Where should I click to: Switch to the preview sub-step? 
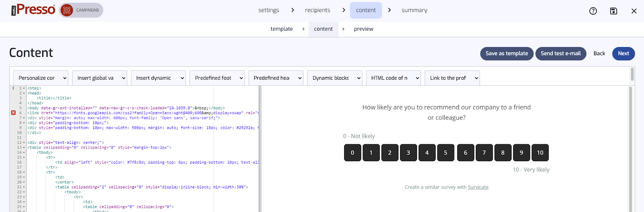(363, 29)
